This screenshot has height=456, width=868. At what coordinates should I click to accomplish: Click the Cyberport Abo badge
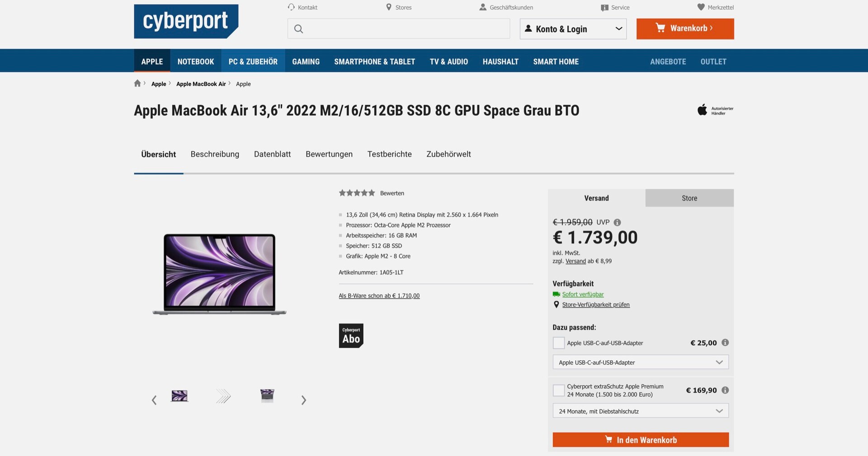(x=351, y=336)
